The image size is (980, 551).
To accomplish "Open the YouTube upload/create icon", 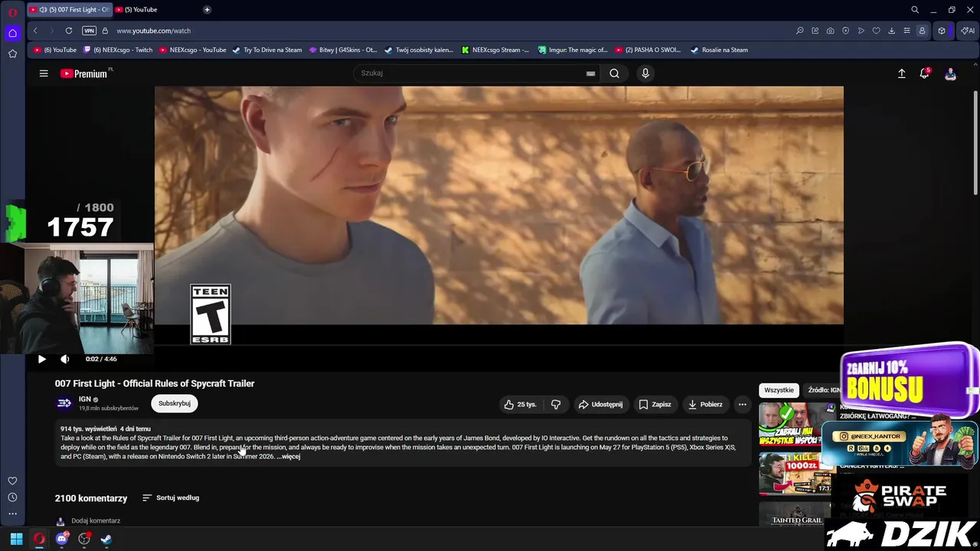I will click(901, 73).
